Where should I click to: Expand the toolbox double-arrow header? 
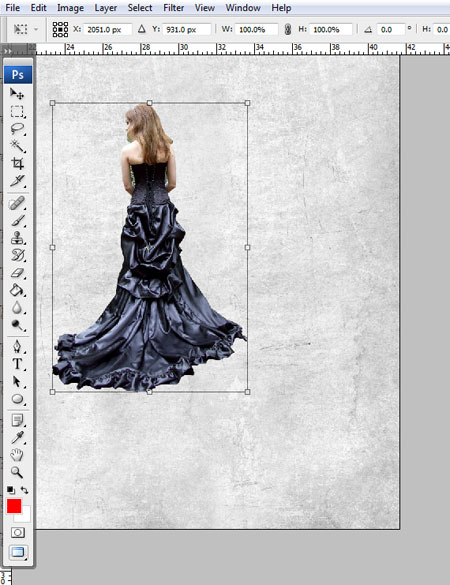tap(8, 51)
